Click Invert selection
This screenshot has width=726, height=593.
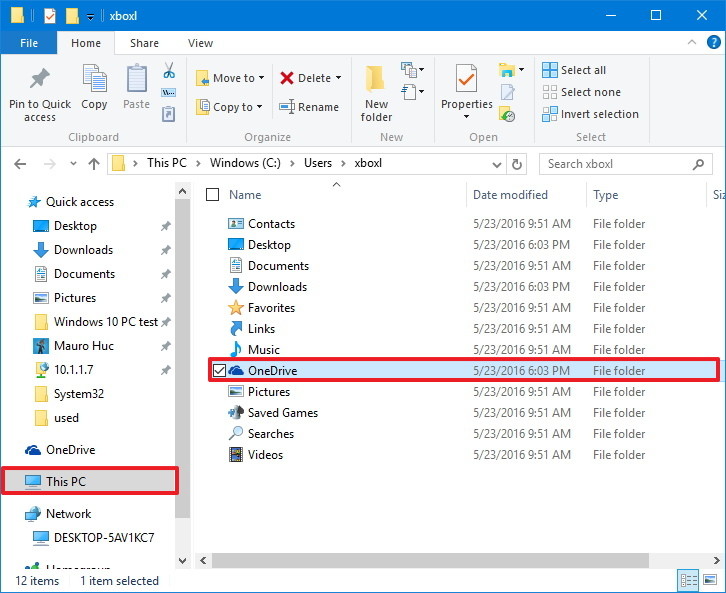(590, 114)
